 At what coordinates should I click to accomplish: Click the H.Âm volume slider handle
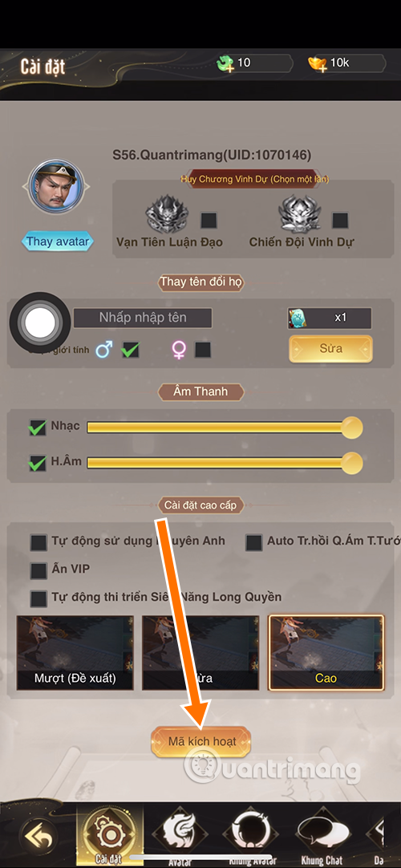pyautogui.click(x=351, y=463)
